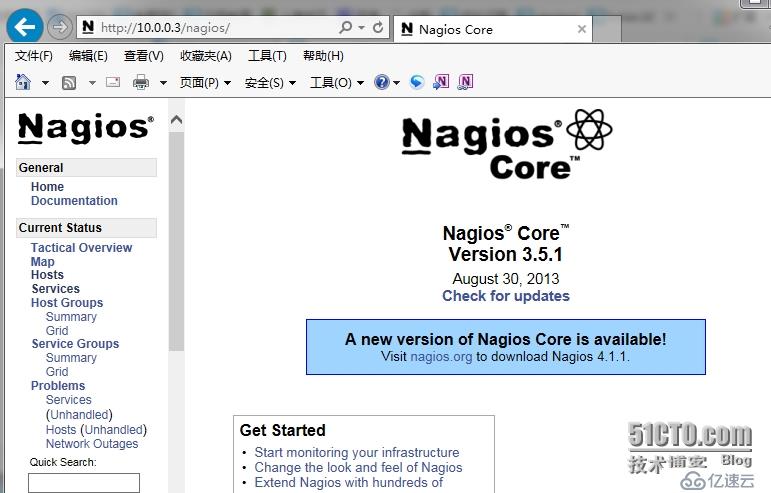Click the browser Back arrow button
This screenshot has height=493, width=771.
(25, 27)
